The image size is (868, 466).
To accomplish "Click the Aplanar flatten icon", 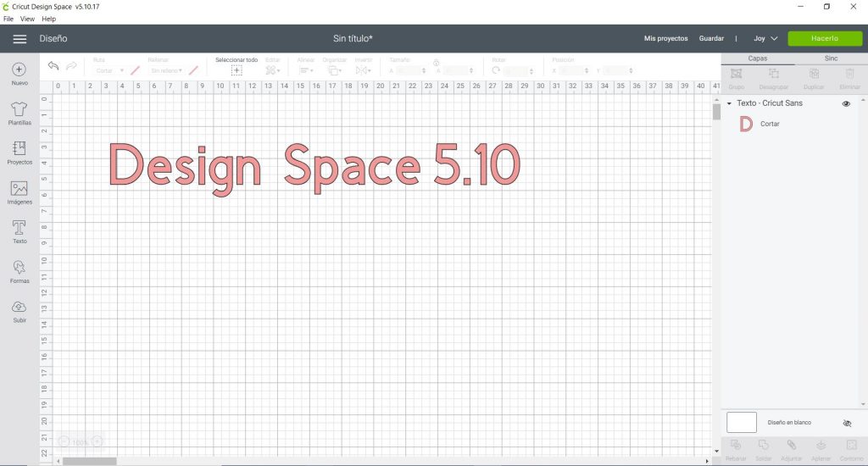I will click(x=821, y=445).
